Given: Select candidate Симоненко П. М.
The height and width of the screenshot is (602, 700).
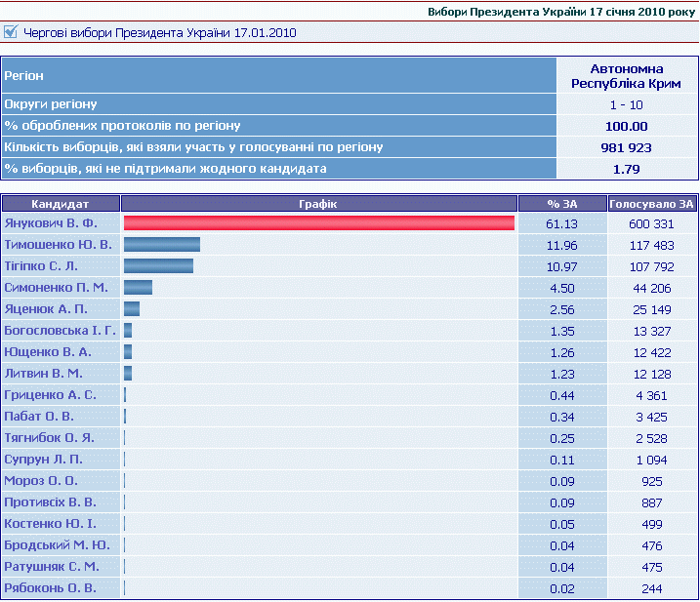Looking at the screenshot, I should 56,288.
